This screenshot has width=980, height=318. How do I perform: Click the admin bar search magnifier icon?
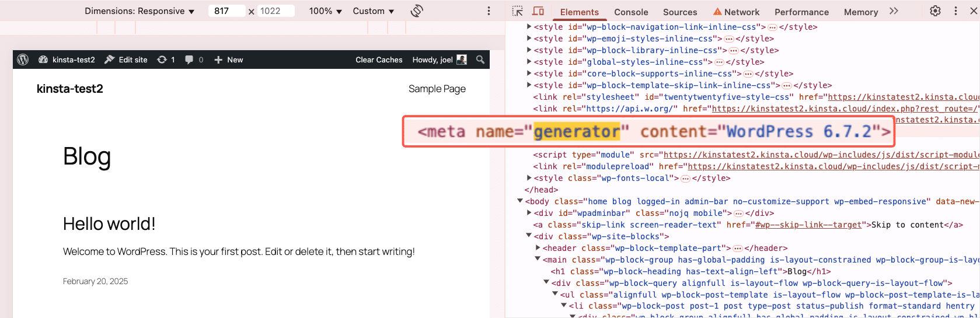(x=480, y=60)
